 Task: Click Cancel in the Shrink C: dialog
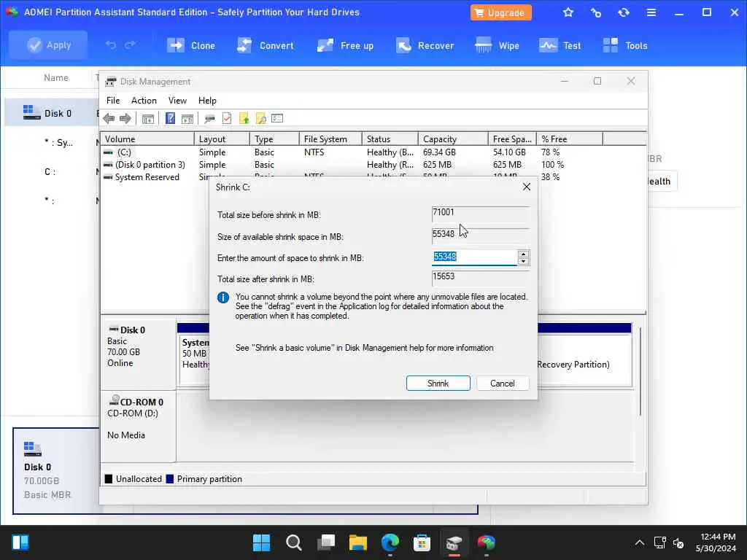[x=502, y=384]
